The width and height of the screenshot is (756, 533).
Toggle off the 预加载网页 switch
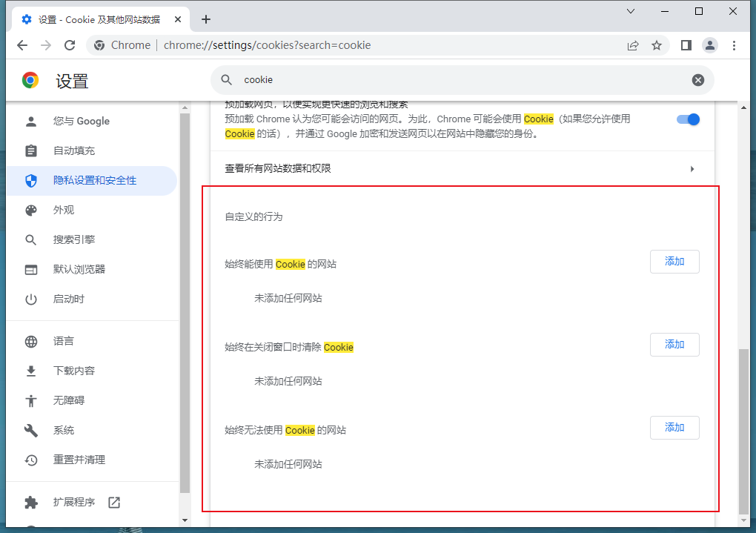[688, 119]
